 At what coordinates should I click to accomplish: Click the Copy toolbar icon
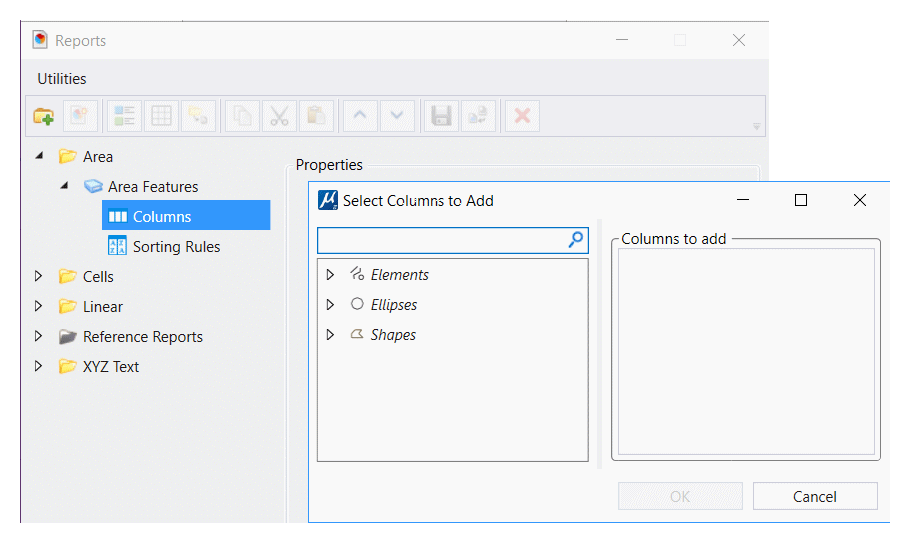pos(242,116)
